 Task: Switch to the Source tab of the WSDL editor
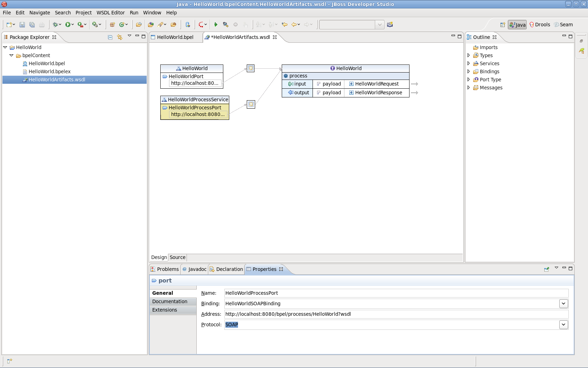(x=177, y=257)
